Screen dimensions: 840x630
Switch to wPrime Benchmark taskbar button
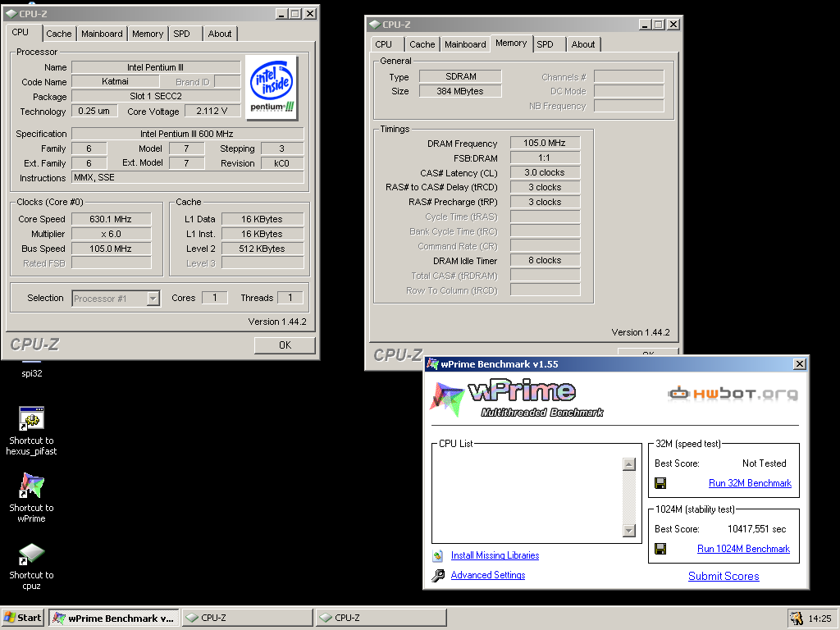point(113,618)
